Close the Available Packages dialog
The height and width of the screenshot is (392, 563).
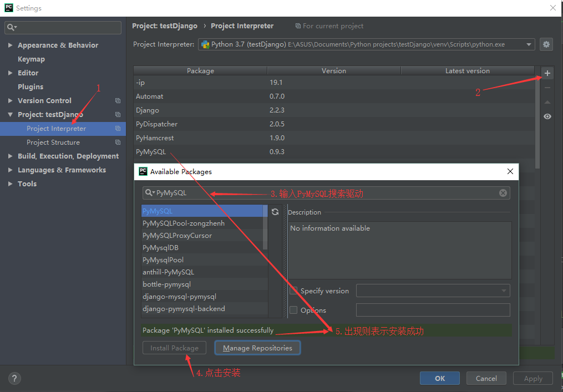coord(510,171)
